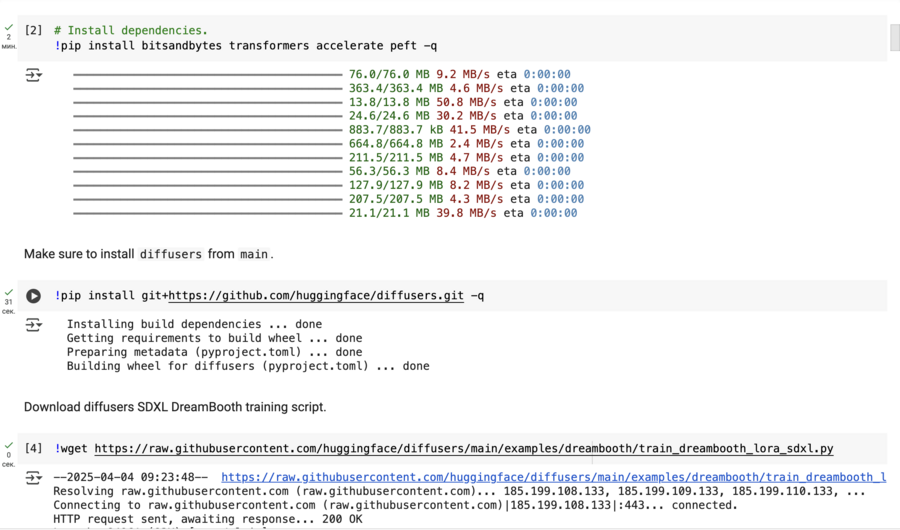The width and height of the screenshot is (900, 530).
Task: Click the green checkmark beside the diffusers install cell
Action: click(x=8, y=290)
